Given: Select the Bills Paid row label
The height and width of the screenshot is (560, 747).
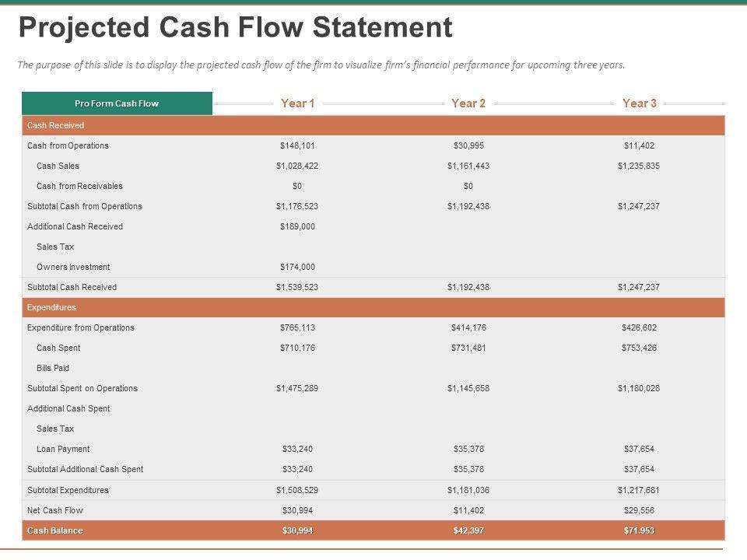Looking at the screenshot, I should point(53,368).
